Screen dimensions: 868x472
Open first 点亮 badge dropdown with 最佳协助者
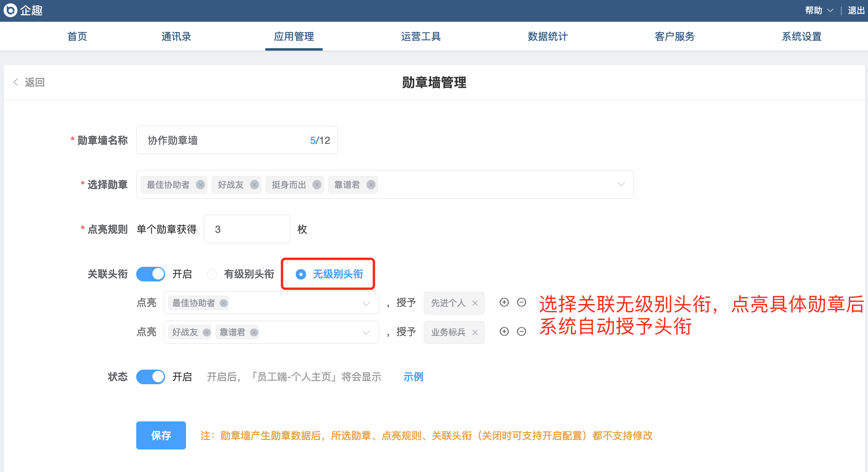pyautogui.click(x=366, y=303)
